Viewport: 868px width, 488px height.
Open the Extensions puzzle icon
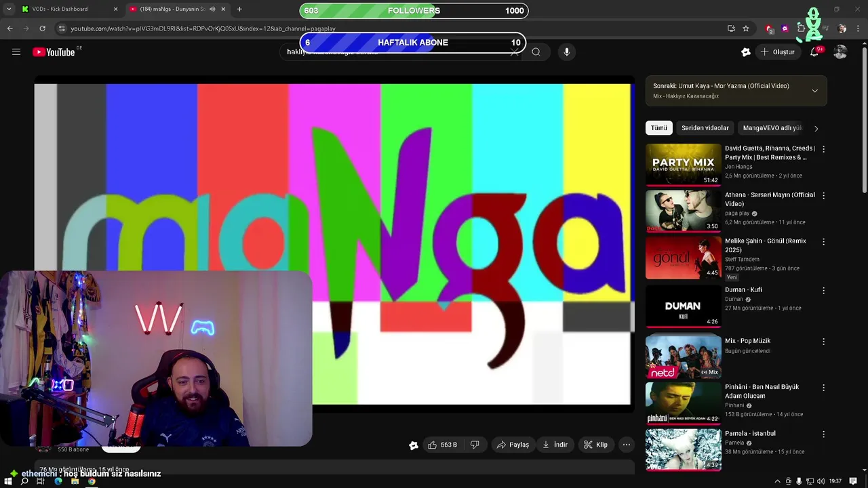click(x=801, y=28)
